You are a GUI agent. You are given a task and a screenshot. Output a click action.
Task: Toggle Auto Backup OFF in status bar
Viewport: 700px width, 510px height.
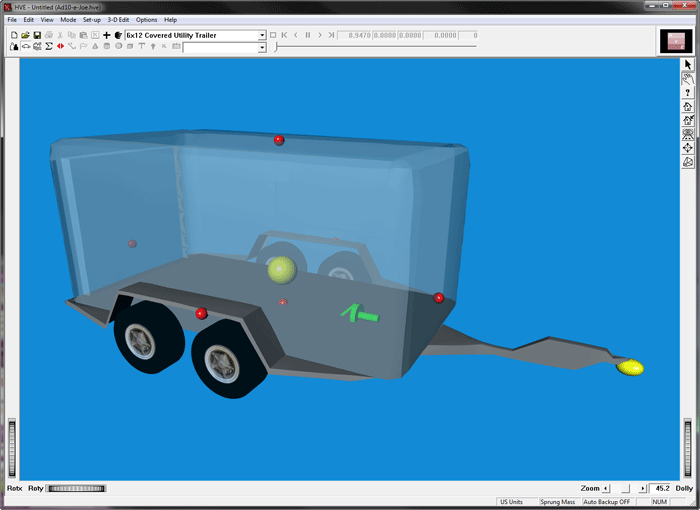click(x=608, y=501)
